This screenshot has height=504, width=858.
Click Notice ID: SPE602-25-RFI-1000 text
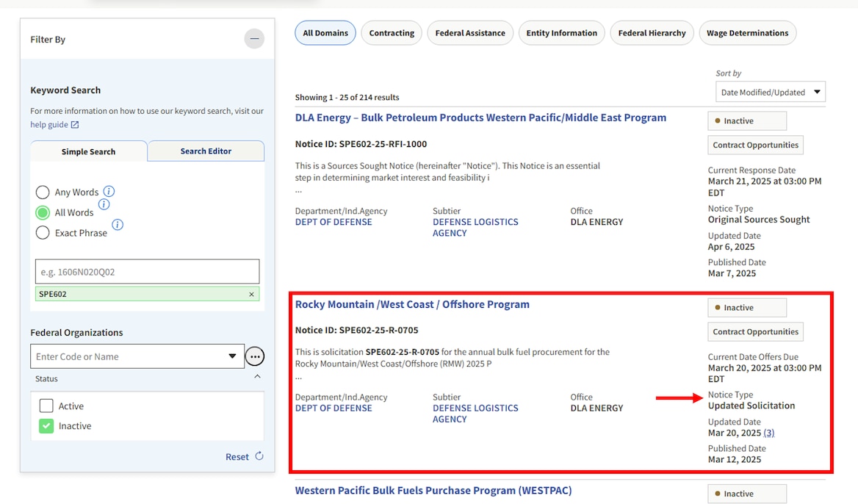pos(361,144)
